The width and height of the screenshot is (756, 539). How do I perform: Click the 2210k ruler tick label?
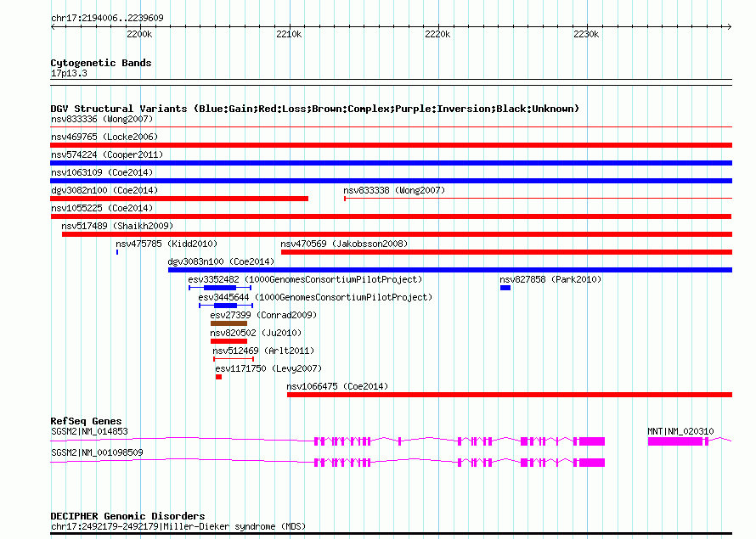[x=289, y=34]
